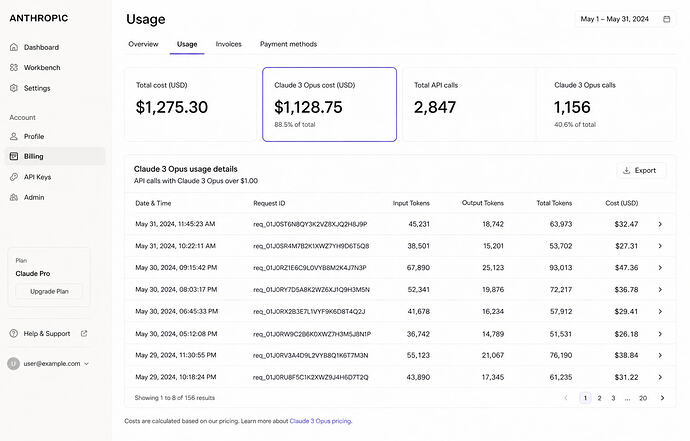This screenshot has width=690, height=441.
Task: Click the Showing 1 to 8 of 156 results text
Action: [x=175, y=398]
